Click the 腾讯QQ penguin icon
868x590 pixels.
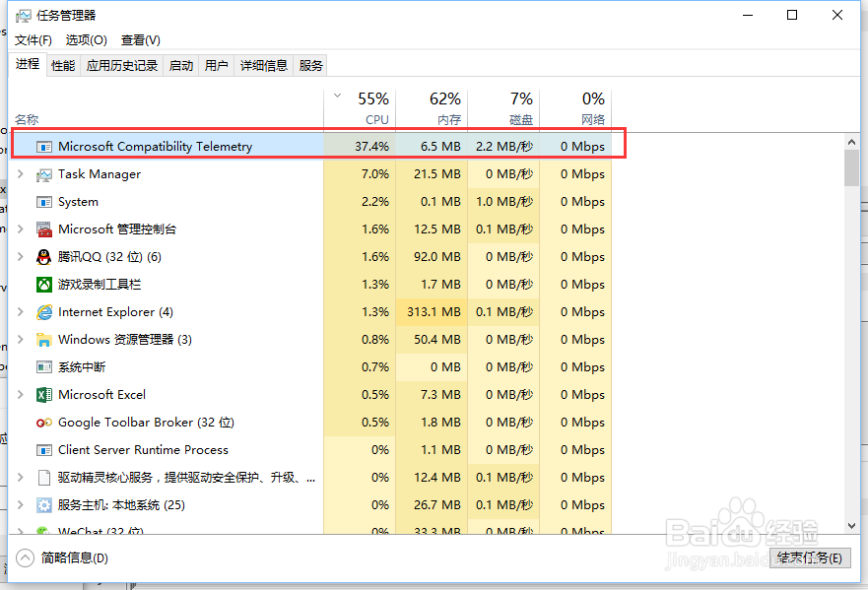point(44,257)
